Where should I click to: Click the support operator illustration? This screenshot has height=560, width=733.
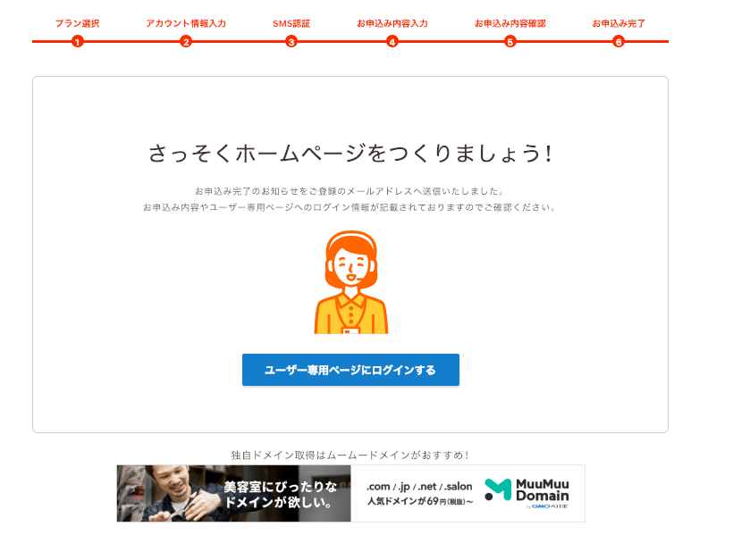point(351,282)
